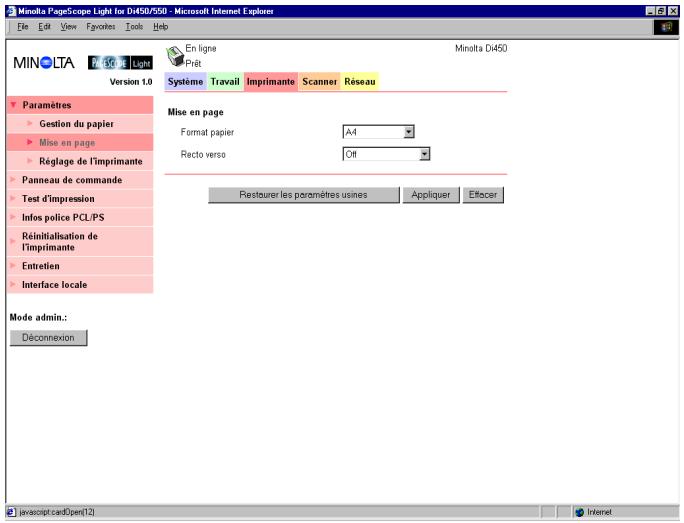Viewport: 684px width, 523px height.
Task: Click Restaurer les paramètres usines button
Action: coord(304,195)
